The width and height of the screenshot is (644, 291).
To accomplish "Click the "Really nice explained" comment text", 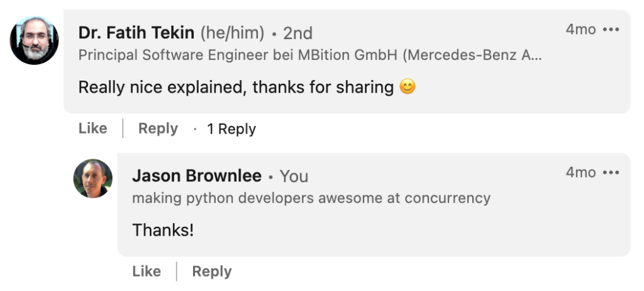I will [236, 87].
